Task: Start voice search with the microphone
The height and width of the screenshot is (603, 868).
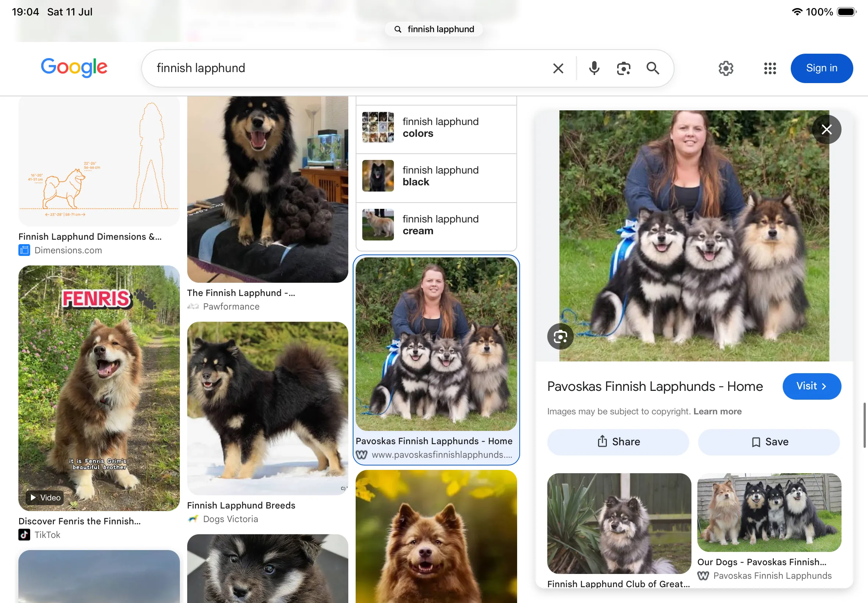Action: click(594, 68)
